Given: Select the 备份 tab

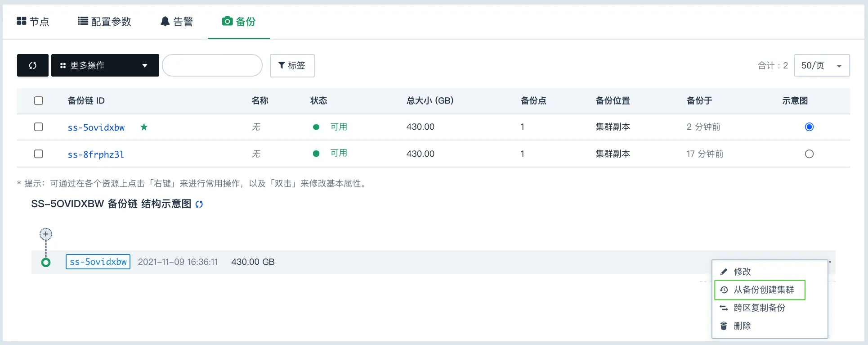Looking at the screenshot, I should point(239,22).
